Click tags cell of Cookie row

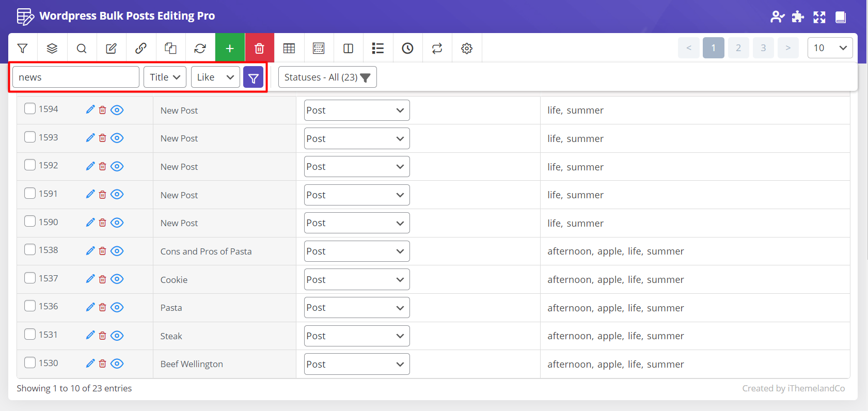click(695, 279)
